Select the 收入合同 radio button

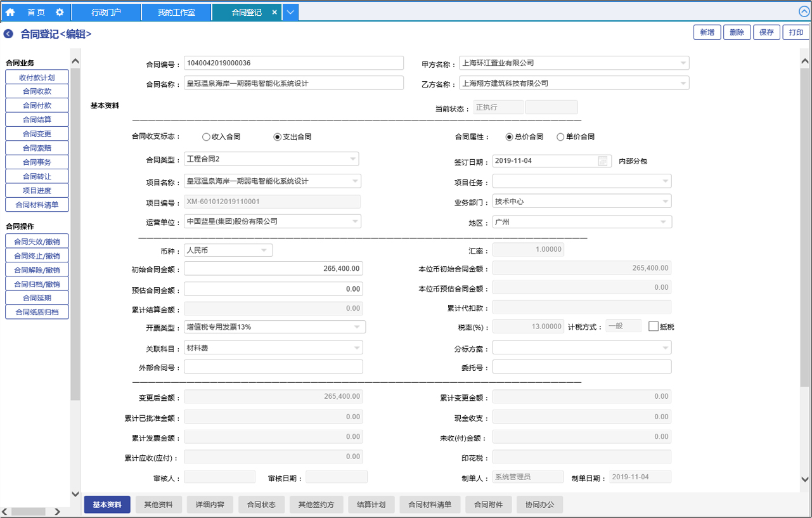[x=206, y=137]
